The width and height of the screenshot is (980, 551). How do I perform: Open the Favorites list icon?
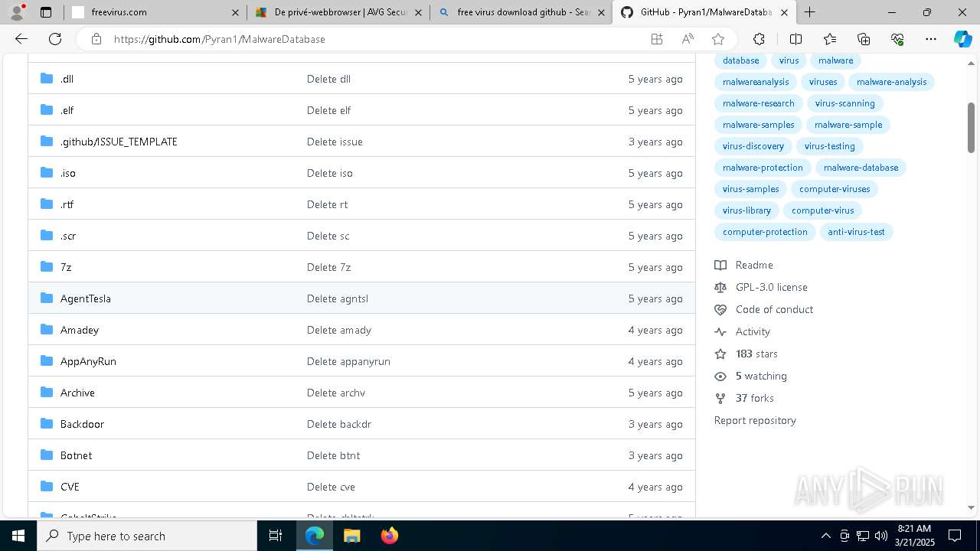[x=830, y=39]
